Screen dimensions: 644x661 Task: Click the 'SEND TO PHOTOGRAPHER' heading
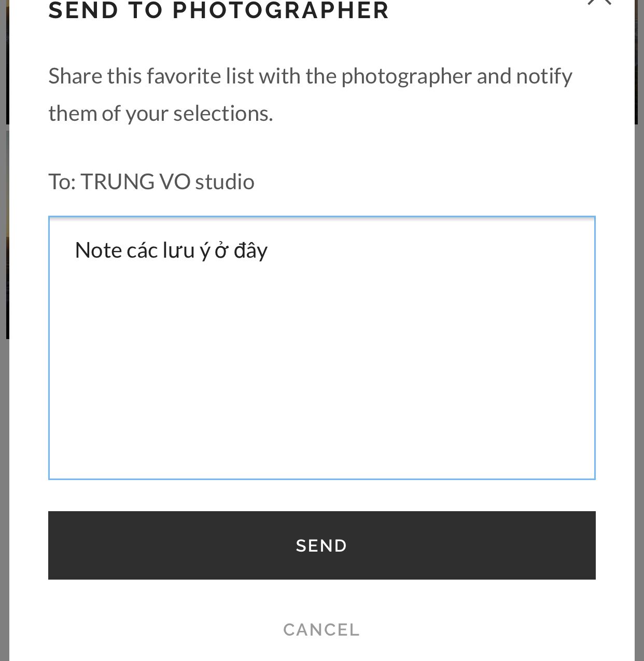(219, 10)
